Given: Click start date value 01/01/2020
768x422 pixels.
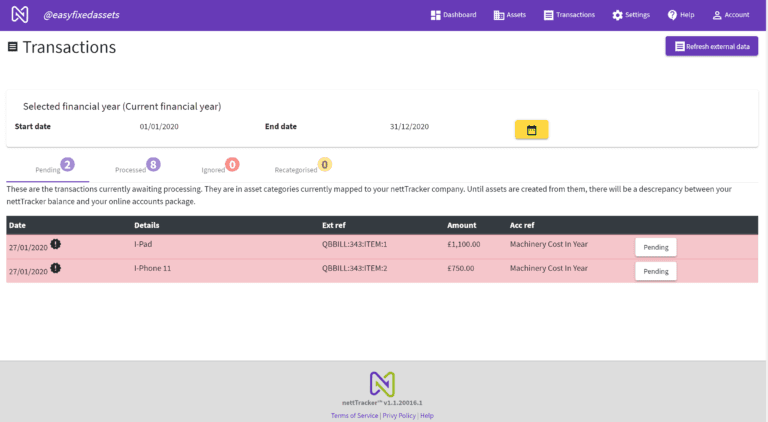Looking at the screenshot, I should click(x=159, y=126).
